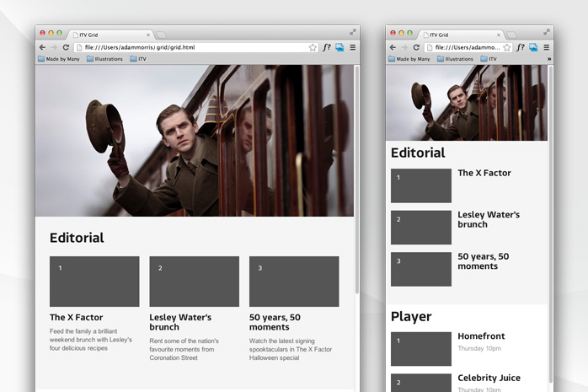Click the text 'Watch the latest signing' under 50 years
This screenshot has height=392, width=588.
[x=282, y=341]
